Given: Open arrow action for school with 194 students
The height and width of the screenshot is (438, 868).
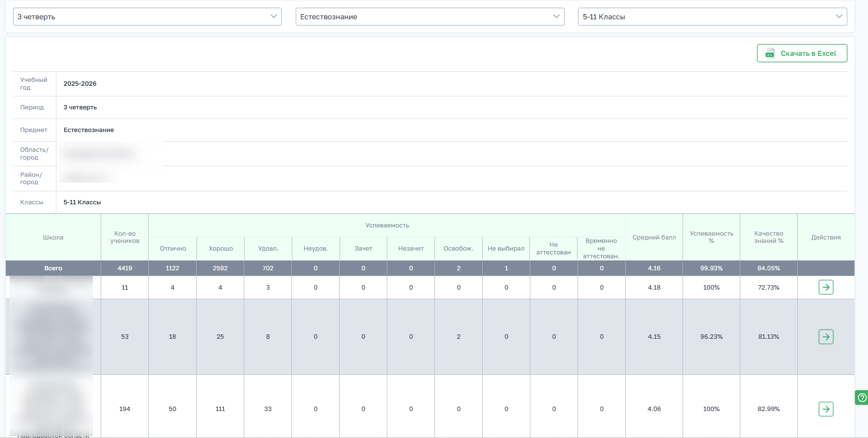Looking at the screenshot, I should pyautogui.click(x=826, y=409).
